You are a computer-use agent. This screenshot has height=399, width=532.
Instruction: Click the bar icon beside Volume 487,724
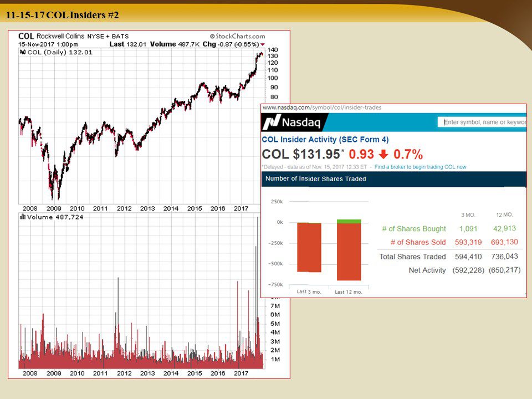click(23, 217)
